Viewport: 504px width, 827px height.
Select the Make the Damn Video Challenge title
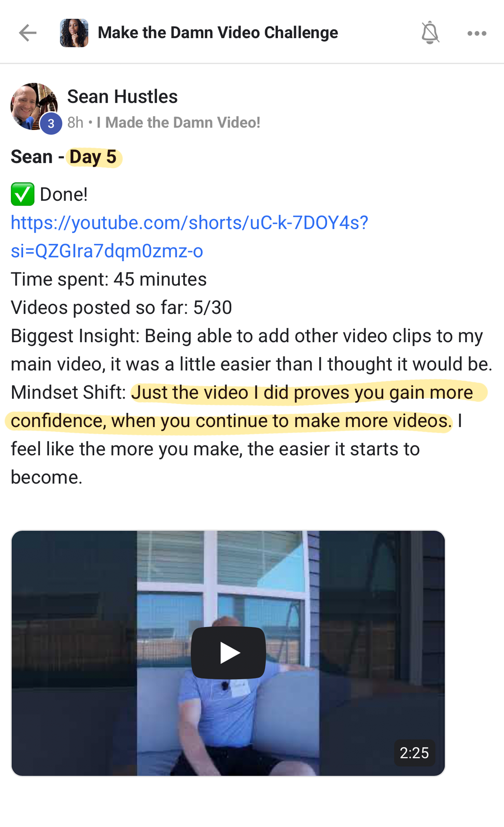[x=218, y=33]
